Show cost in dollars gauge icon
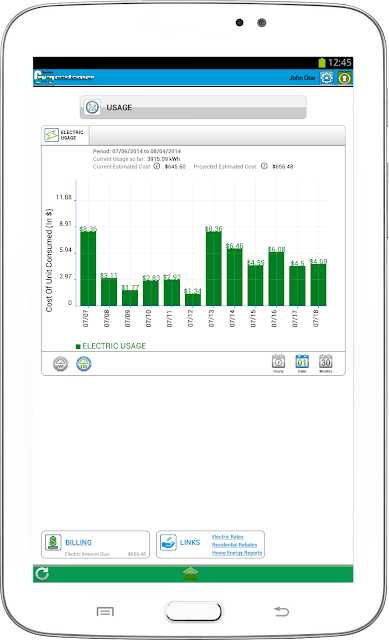 click(x=84, y=364)
